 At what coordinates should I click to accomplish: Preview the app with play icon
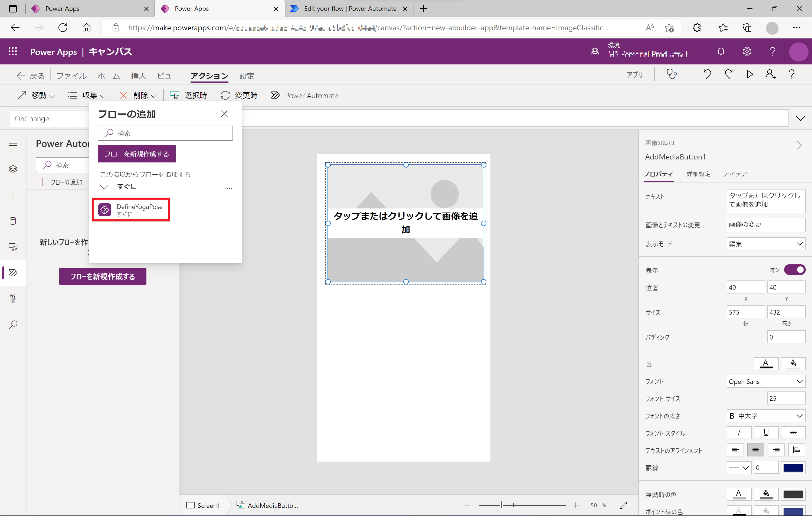750,74
